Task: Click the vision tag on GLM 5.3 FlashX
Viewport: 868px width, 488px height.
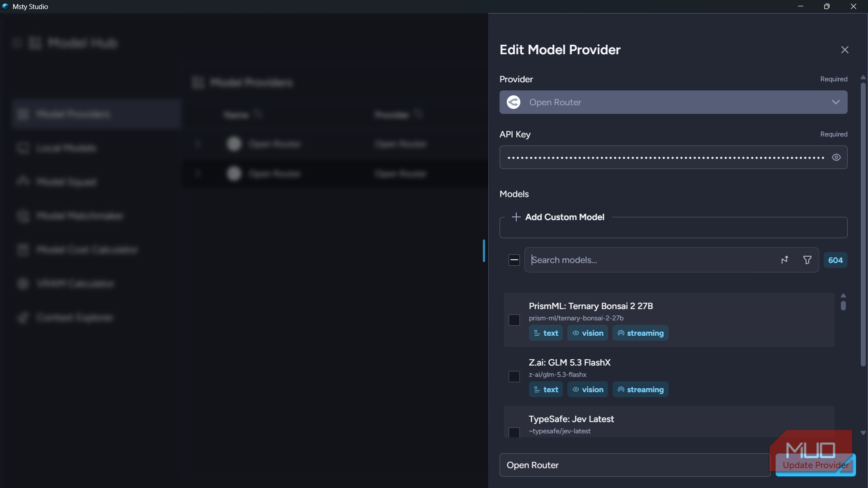Action: [588, 389]
